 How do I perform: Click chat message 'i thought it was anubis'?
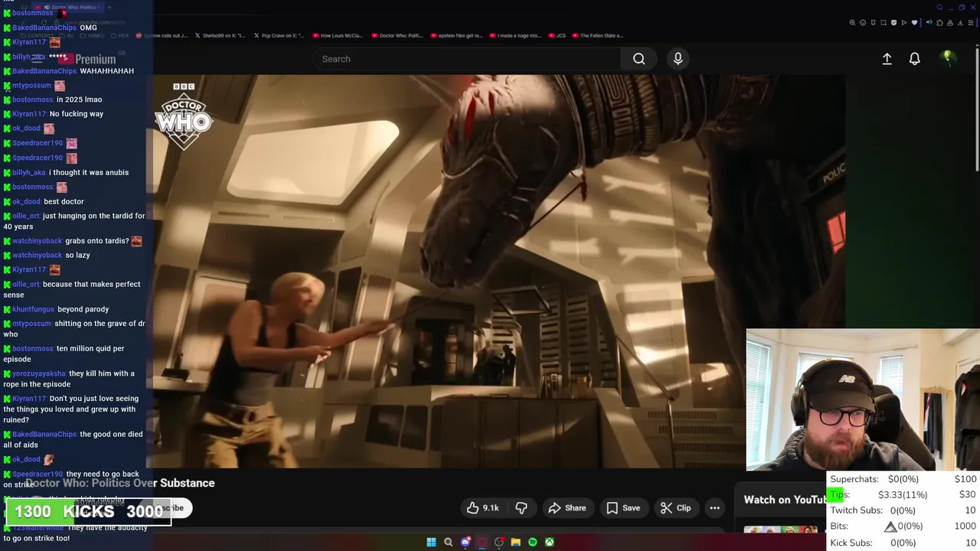click(89, 172)
